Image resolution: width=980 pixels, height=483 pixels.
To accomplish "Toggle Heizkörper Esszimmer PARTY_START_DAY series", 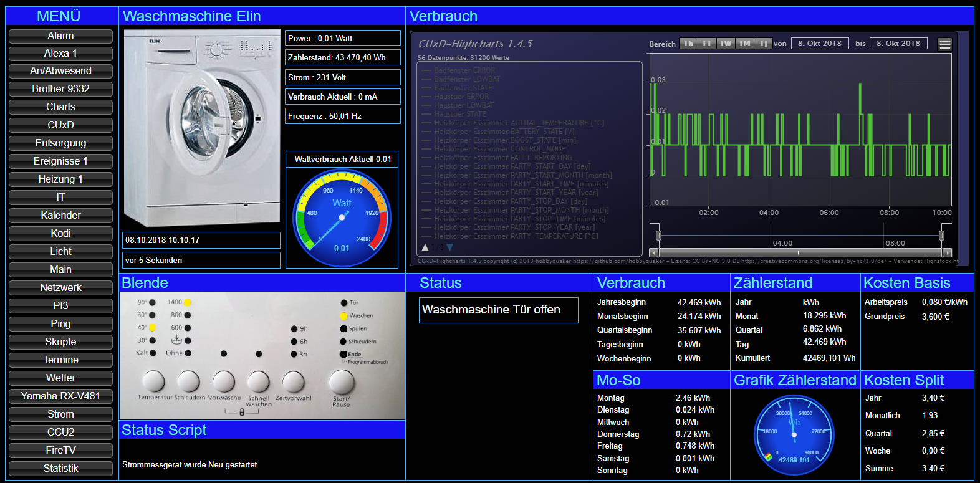I will pyautogui.click(x=506, y=166).
